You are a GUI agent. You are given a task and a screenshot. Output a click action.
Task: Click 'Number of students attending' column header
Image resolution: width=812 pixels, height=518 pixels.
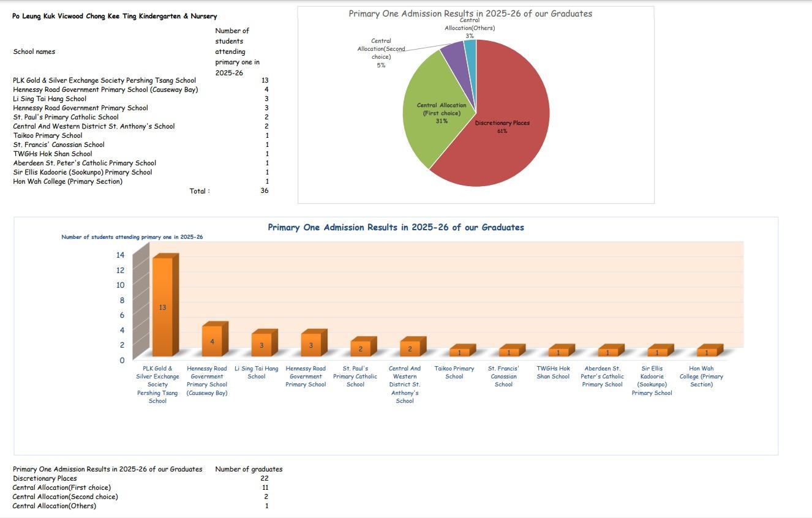pyautogui.click(x=237, y=51)
